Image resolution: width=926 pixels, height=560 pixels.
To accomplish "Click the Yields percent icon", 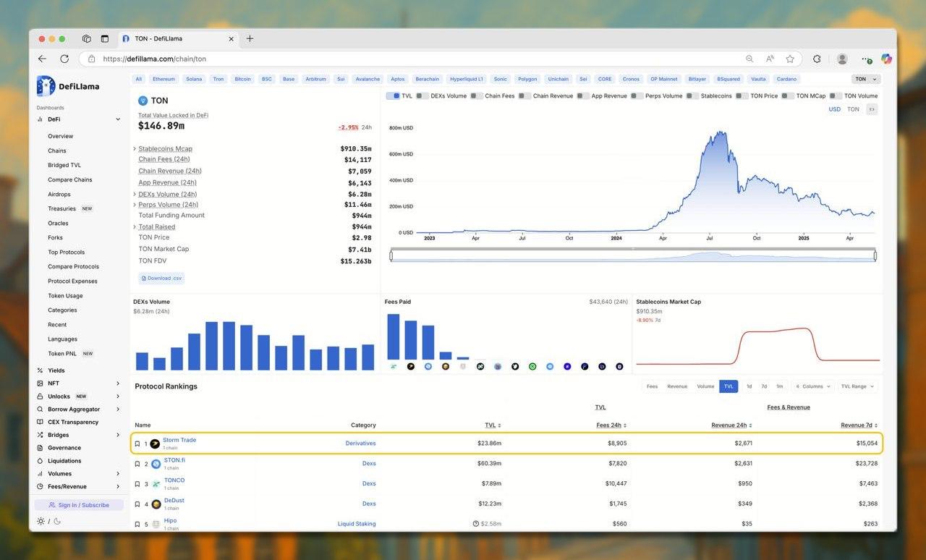I will tap(41, 370).
